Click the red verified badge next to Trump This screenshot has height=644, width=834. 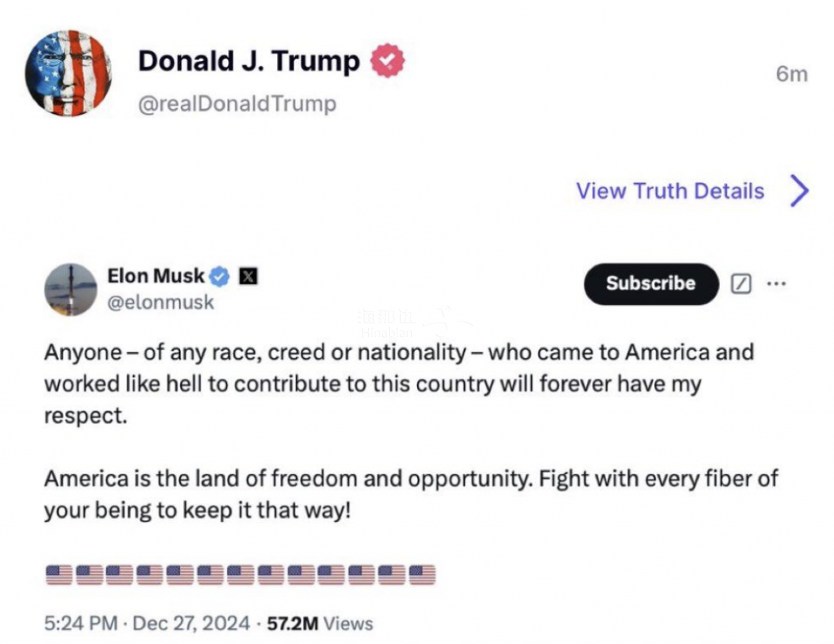coord(387,60)
